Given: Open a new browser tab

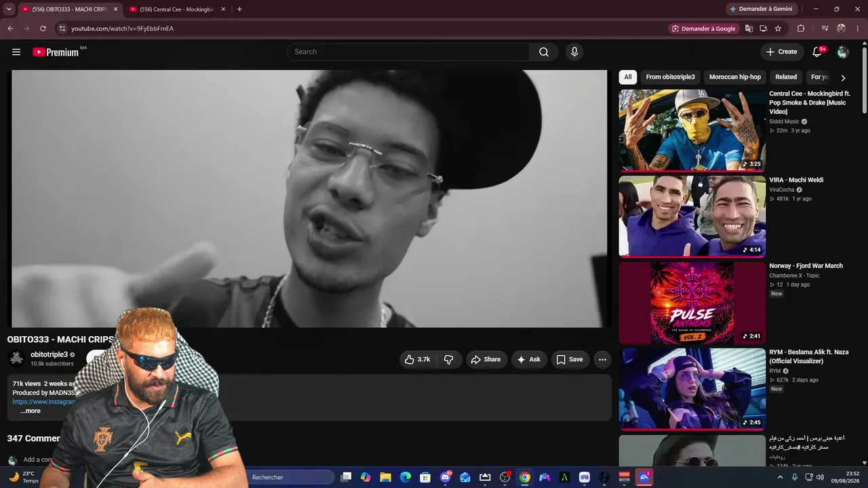Looking at the screenshot, I should click(x=239, y=9).
